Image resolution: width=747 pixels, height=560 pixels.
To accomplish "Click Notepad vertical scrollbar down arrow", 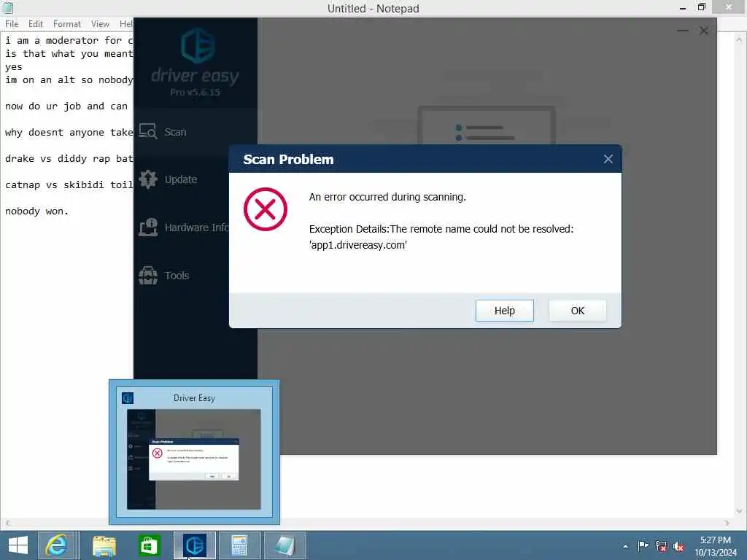I will 739,511.
